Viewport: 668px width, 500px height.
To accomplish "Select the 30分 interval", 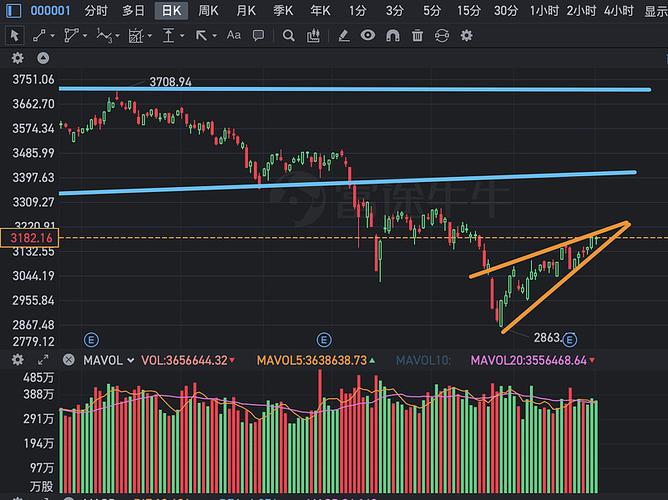I will click(x=506, y=11).
